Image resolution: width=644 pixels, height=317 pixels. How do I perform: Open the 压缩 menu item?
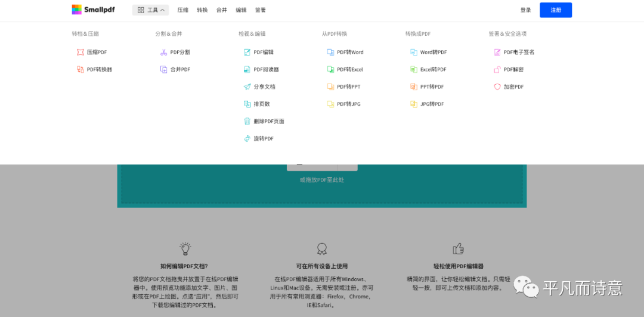182,10
